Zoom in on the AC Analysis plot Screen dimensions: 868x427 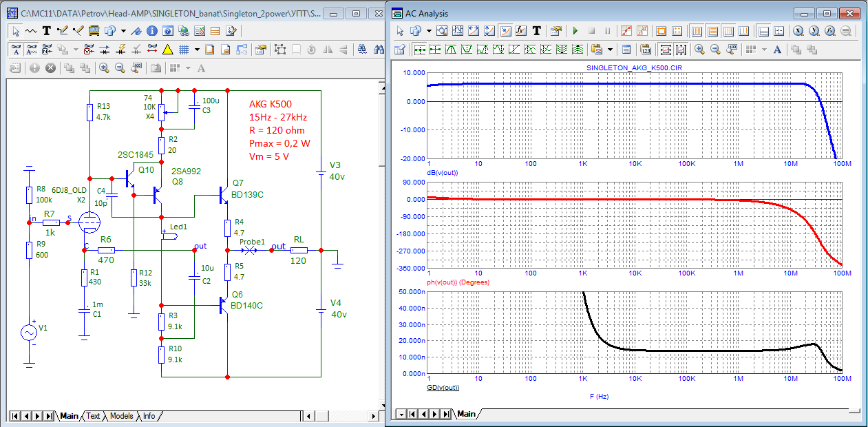(699, 50)
